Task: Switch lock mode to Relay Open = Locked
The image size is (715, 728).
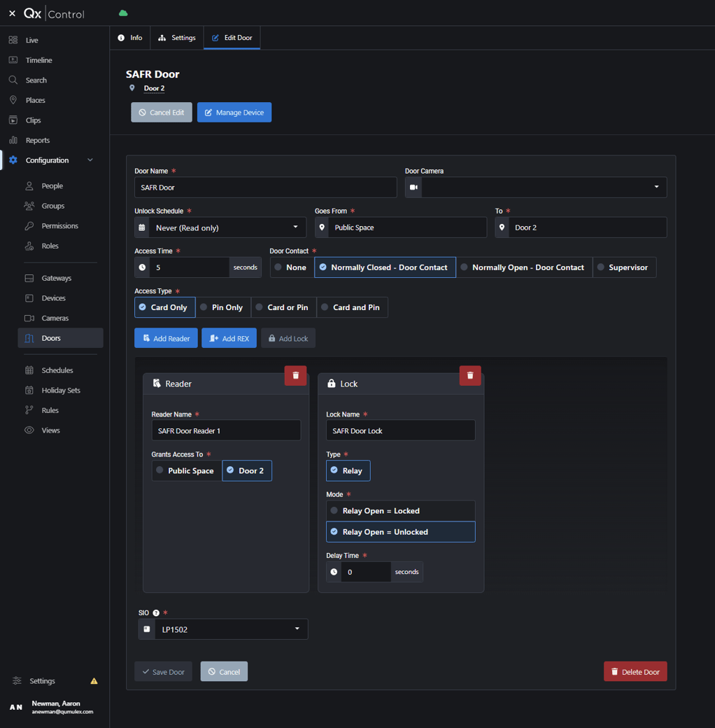Action: [400, 510]
